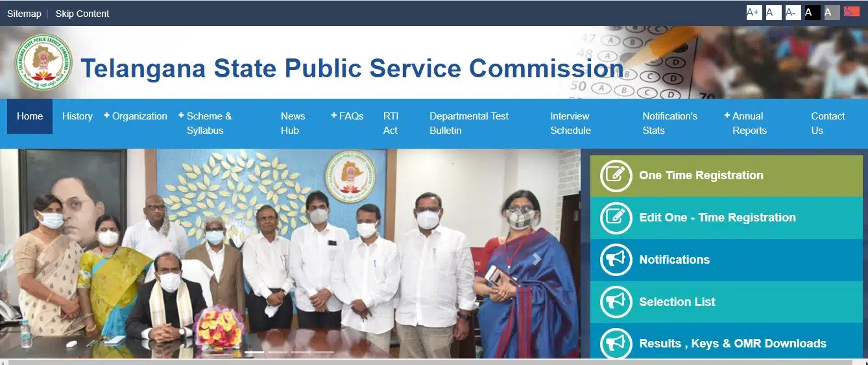Screen dimensions: 868x365
Task: Open Notification's Stats menu item
Action: (669, 123)
